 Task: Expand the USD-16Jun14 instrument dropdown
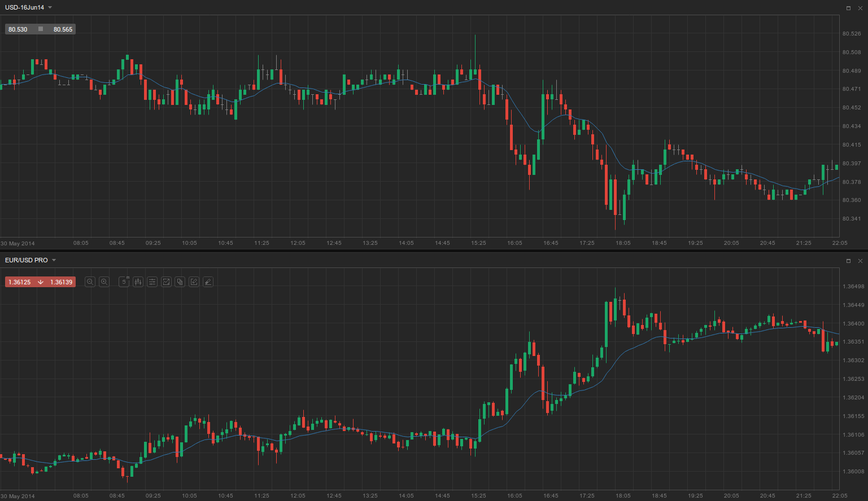[50, 7]
